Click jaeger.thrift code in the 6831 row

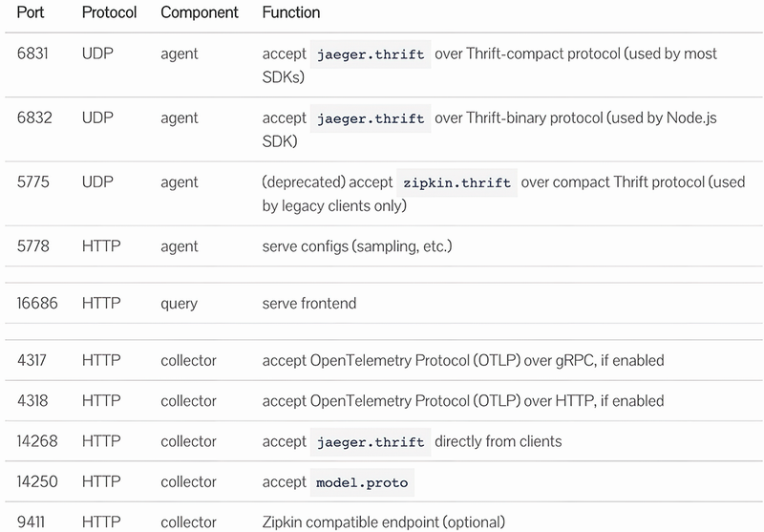coord(371,54)
